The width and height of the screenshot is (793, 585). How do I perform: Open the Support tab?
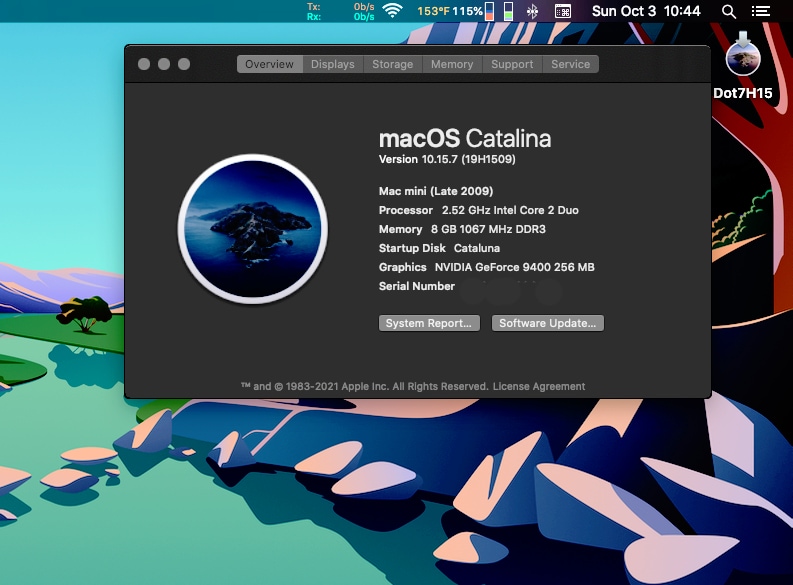click(512, 64)
